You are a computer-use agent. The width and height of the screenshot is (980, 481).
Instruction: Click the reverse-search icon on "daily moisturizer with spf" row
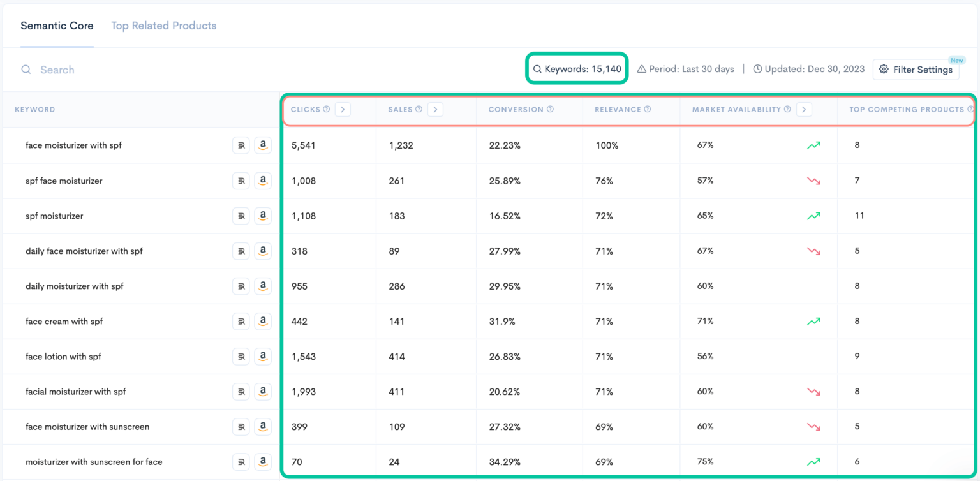tap(241, 286)
